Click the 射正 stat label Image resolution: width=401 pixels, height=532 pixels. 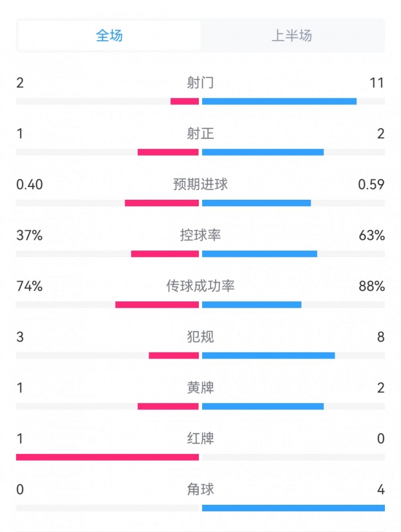pyautogui.click(x=200, y=133)
